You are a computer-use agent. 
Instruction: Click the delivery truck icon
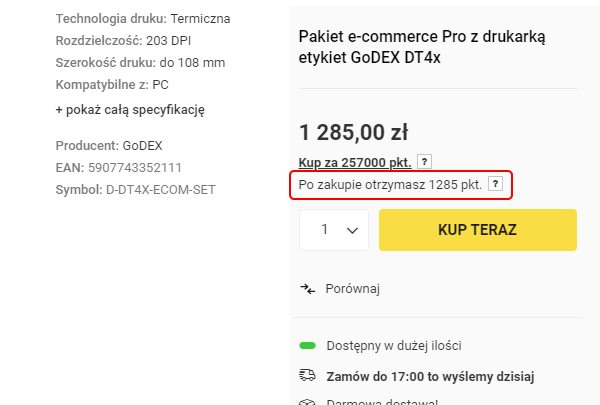[x=307, y=376]
